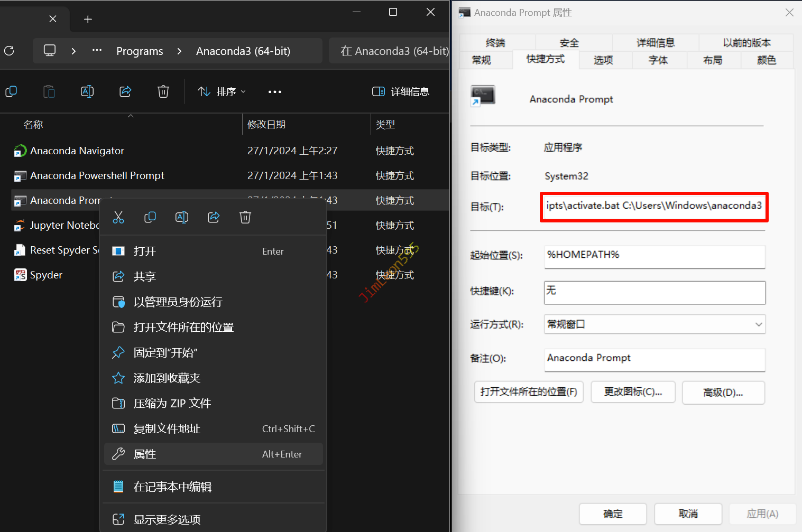The height and width of the screenshot is (532, 802).
Task: Select 属性 in the context menu
Action: 145,454
